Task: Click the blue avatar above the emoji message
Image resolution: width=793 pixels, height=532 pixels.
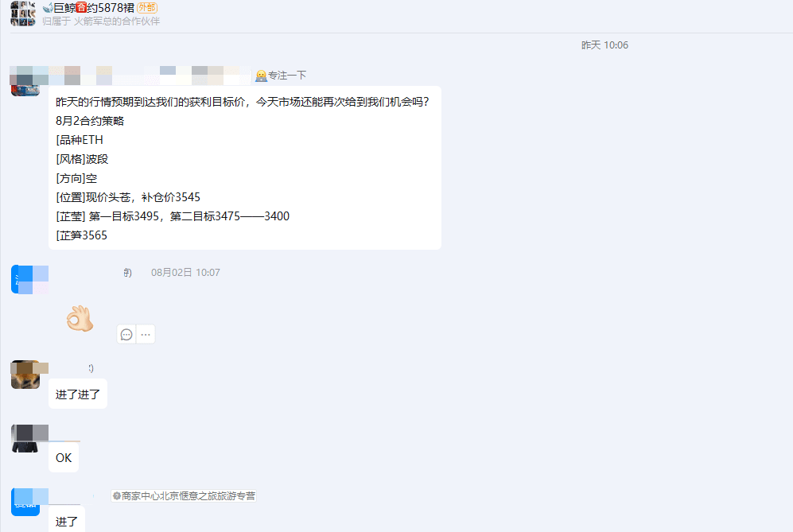Action: pos(25,279)
